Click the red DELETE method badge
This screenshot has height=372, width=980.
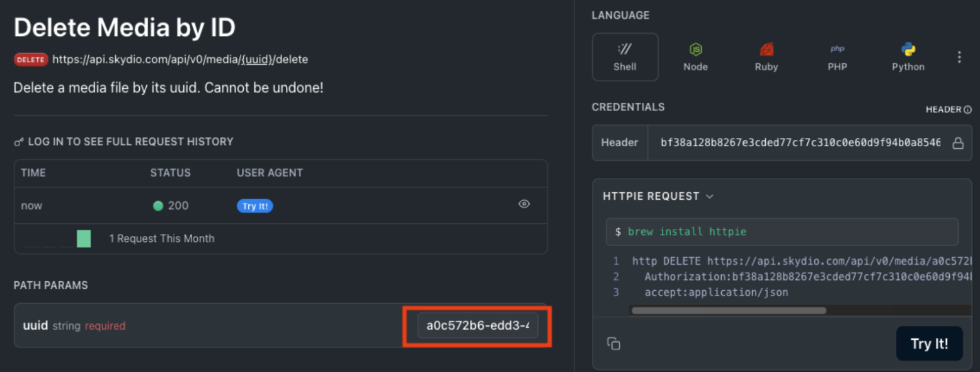tap(31, 59)
